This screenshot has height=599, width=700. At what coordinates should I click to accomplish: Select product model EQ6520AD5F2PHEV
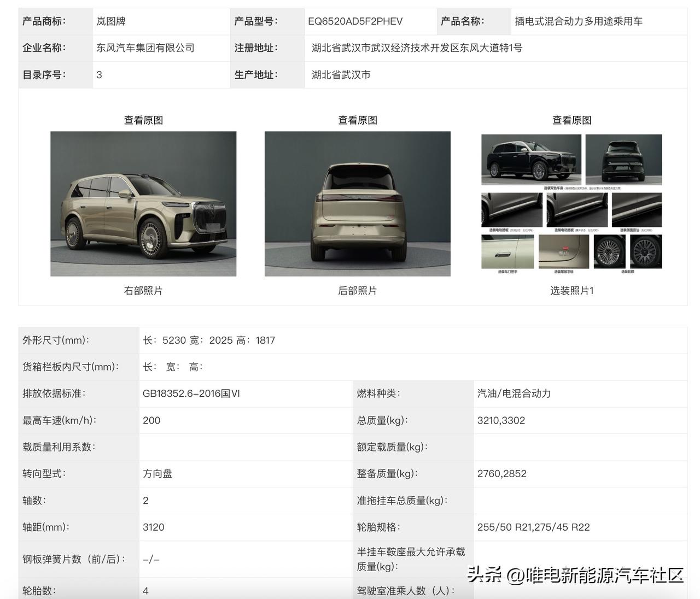355,21
